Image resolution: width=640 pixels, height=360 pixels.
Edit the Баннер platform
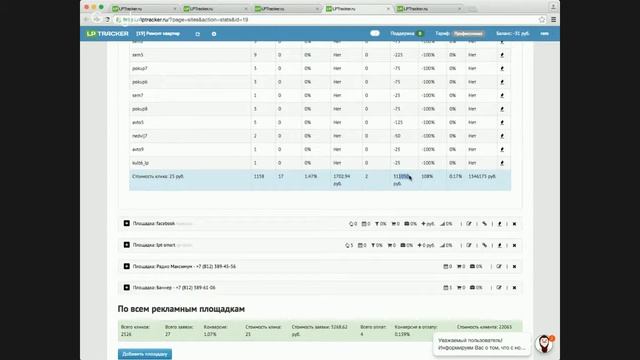[499, 288]
